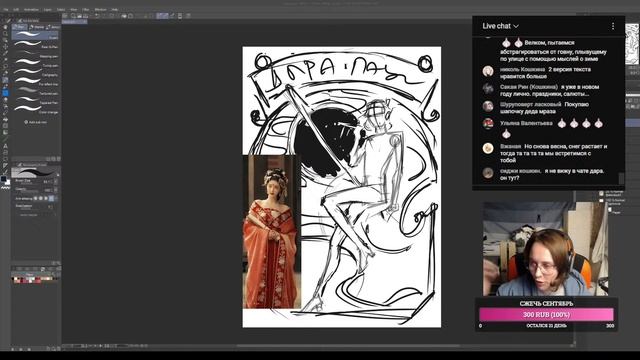Image resolution: width=640 pixels, height=360 pixels.
Task: Click the 300 RUB donation progress bar
Action: click(x=546, y=315)
